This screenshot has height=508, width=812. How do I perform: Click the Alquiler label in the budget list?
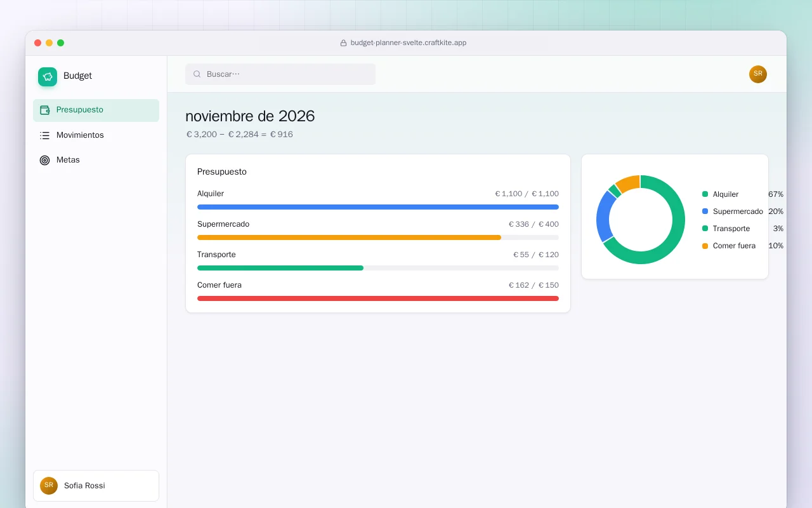pyautogui.click(x=211, y=194)
